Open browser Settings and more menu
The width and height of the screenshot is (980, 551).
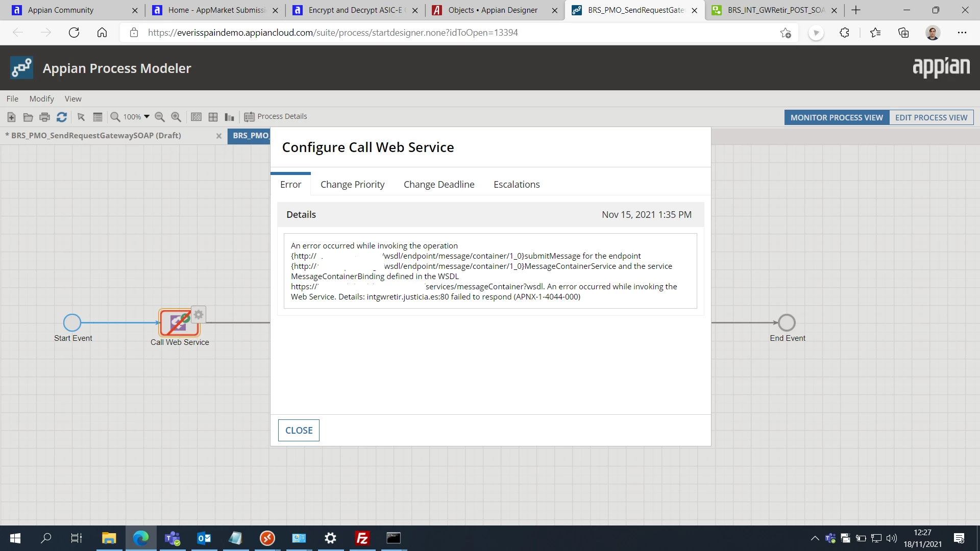[962, 33]
